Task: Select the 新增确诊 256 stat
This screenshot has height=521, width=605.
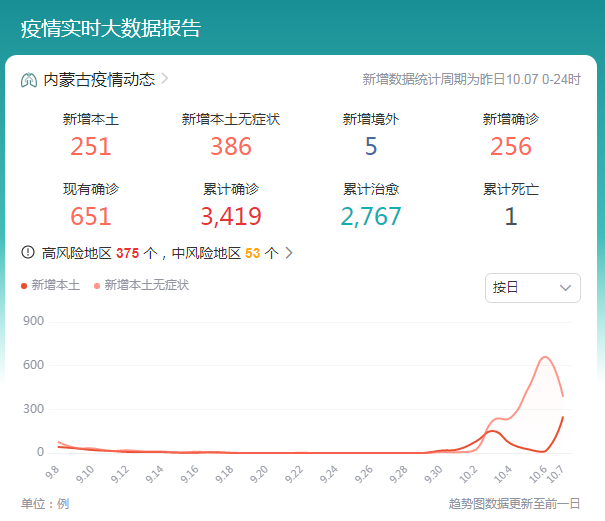Action: (x=511, y=146)
